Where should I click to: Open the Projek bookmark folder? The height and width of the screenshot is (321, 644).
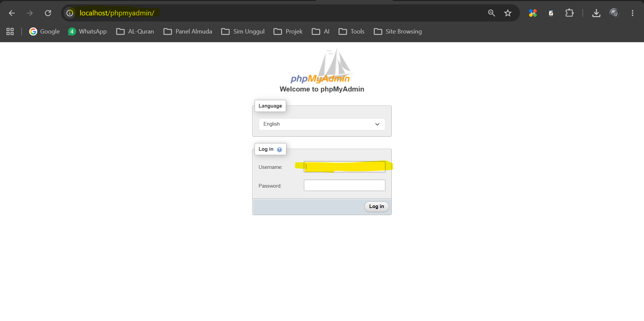point(288,31)
